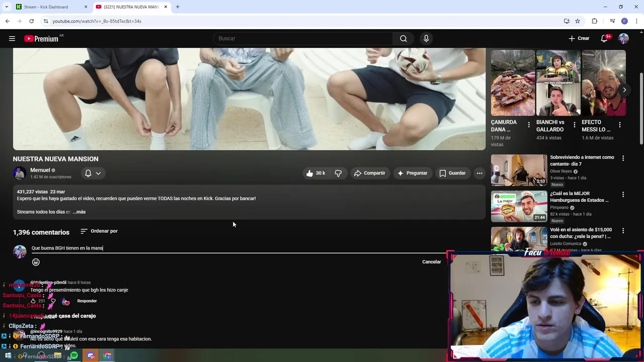Image resolution: width=644 pixels, height=362 pixels.
Task: Open the BIANCHI vs GALLARDO short thumbnail
Action: click(x=558, y=83)
